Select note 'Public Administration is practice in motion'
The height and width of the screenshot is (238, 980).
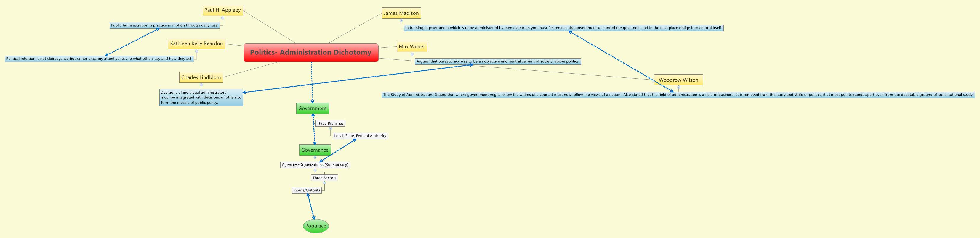[165, 25]
